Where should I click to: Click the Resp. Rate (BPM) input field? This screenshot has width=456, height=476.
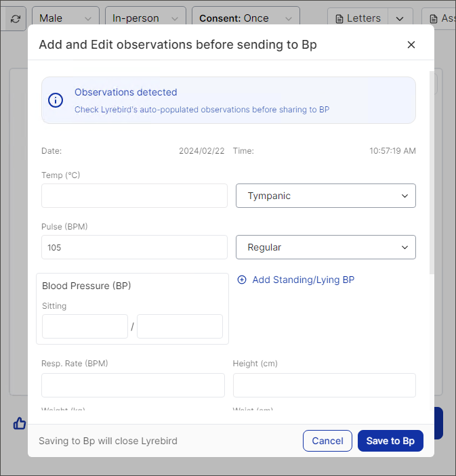click(x=133, y=385)
